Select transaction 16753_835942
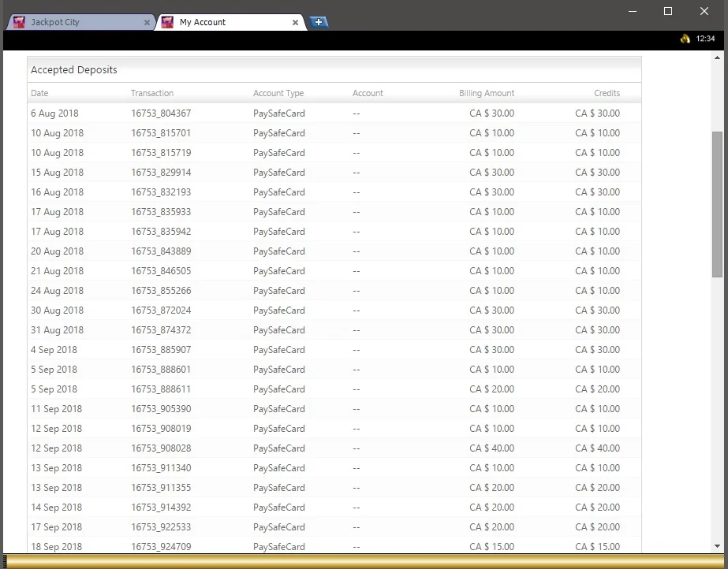The image size is (728, 569). pyautogui.click(x=161, y=232)
